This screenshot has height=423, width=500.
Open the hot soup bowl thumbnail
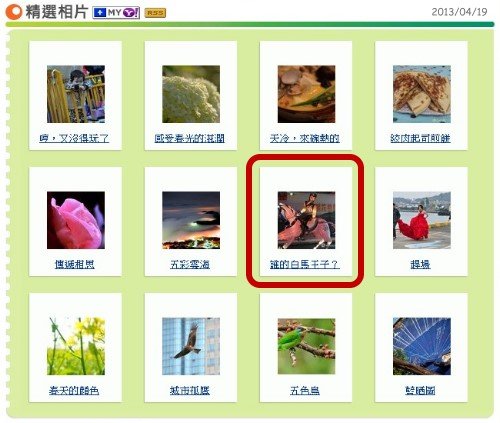[306, 94]
